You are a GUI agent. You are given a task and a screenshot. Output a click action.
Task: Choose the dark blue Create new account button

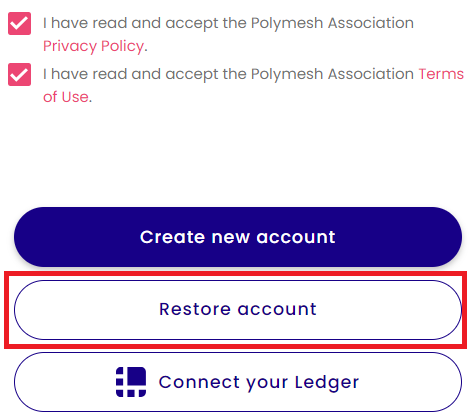tap(238, 237)
